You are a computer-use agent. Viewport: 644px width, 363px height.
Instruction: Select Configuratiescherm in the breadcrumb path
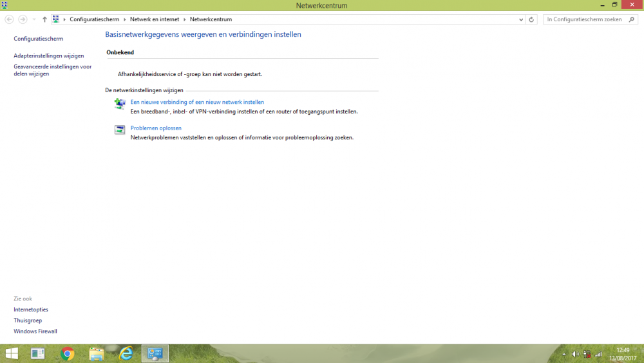pos(95,19)
